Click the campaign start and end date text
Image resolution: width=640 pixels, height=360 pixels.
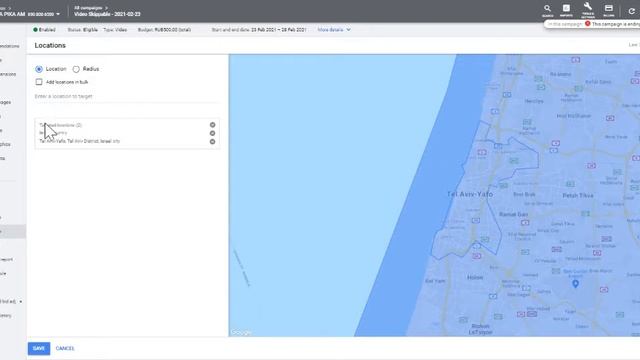pyautogui.click(x=259, y=30)
